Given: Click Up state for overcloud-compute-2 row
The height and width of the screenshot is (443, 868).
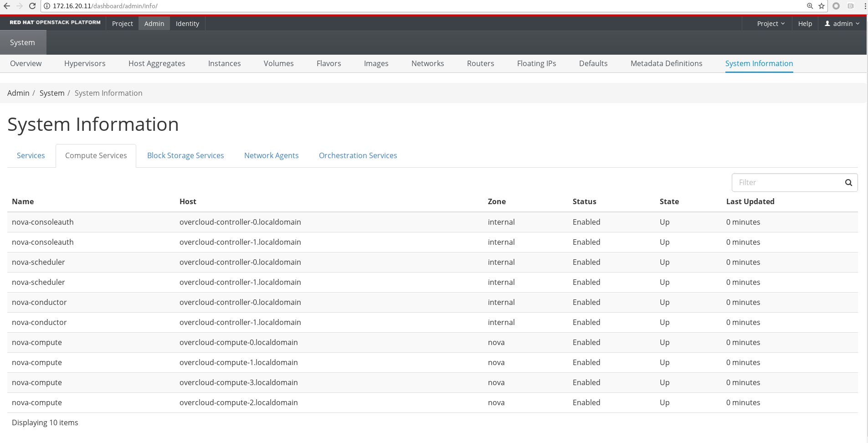Looking at the screenshot, I should 665,402.
